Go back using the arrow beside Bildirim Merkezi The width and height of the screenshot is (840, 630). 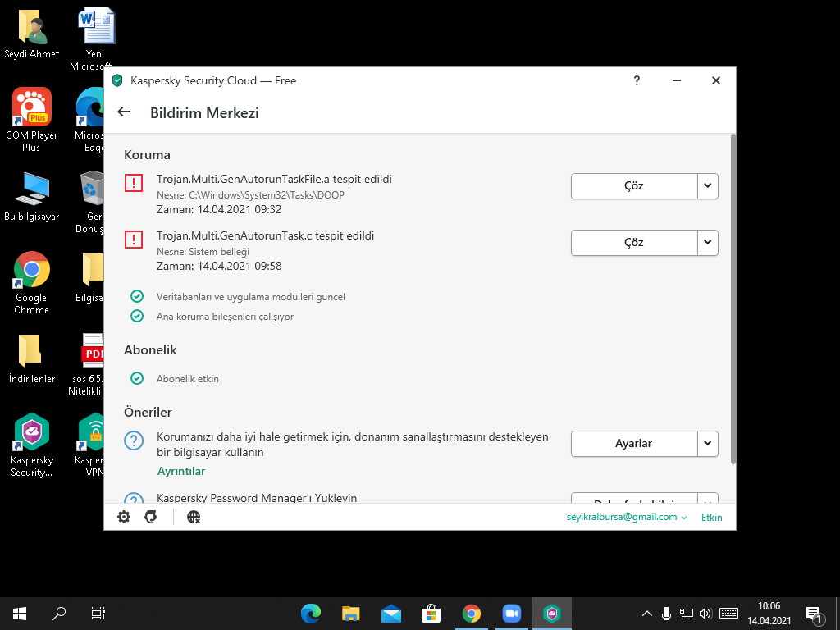click(124, 112)
